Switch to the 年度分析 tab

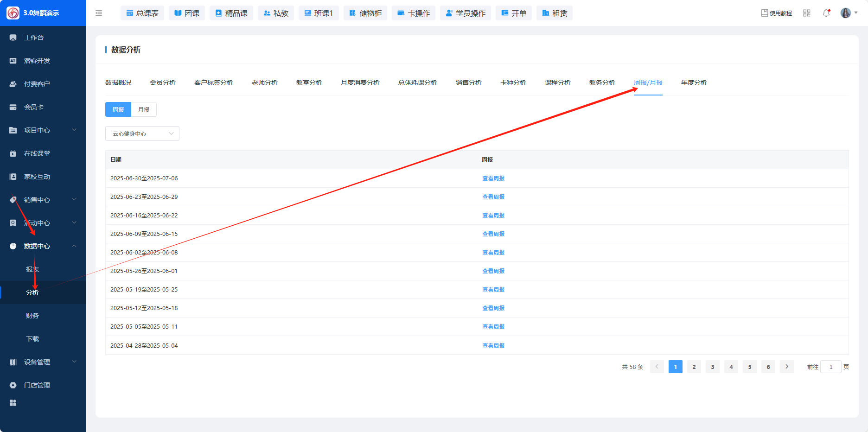coord(694,83)
